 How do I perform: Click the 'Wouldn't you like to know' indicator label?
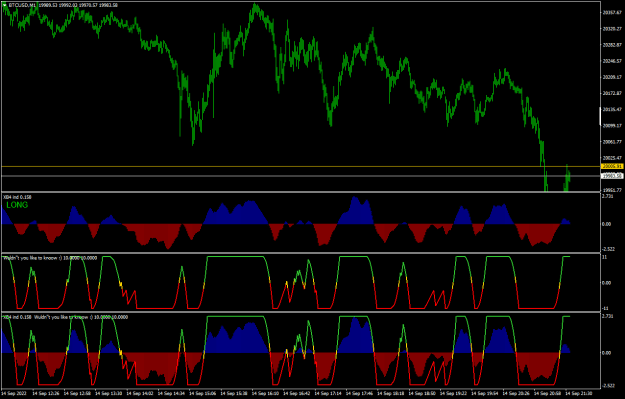[x=50, y=258]
